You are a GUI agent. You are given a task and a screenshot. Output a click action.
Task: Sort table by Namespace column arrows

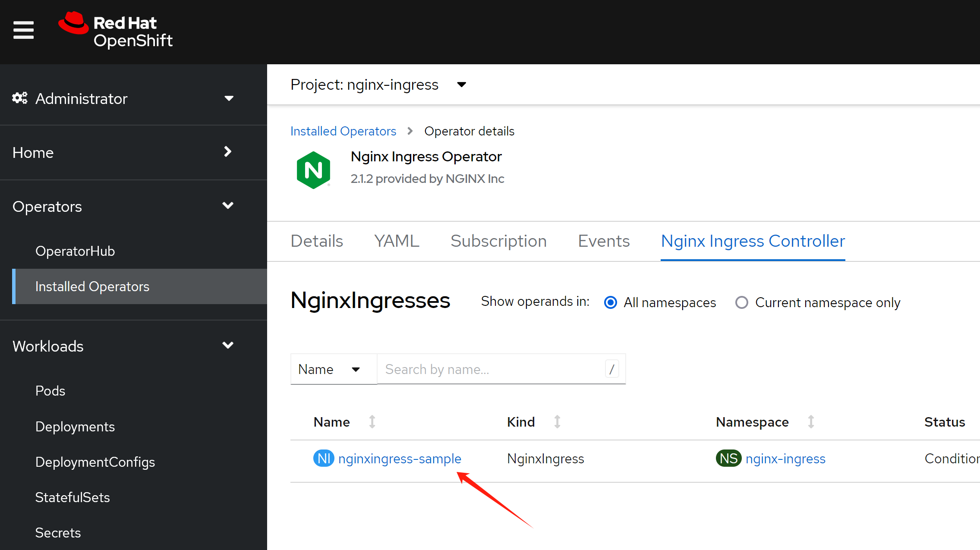[x=811, y=421]
